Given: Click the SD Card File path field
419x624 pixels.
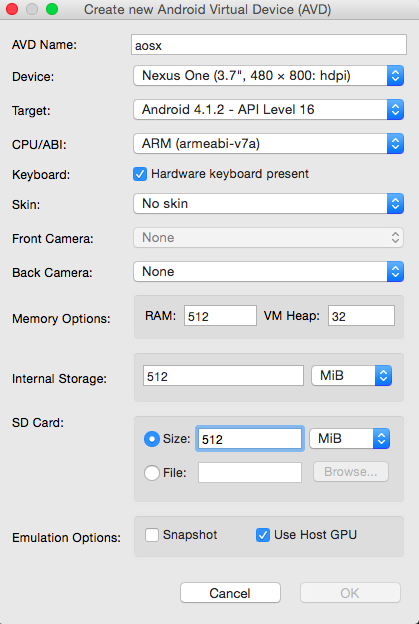Looking at the screenshot, I should 250,472.
